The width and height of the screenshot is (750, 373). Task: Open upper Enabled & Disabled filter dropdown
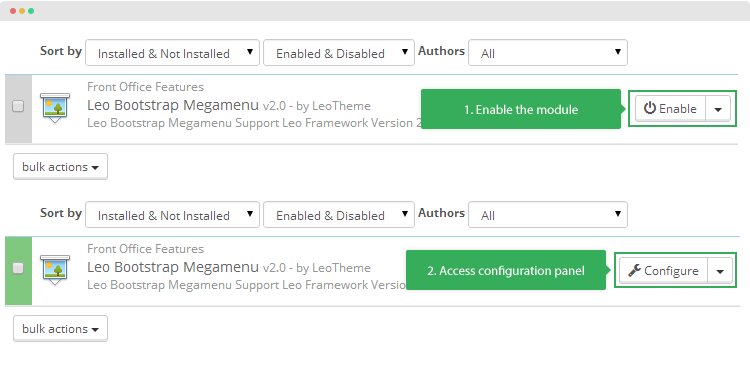point(339,53)
